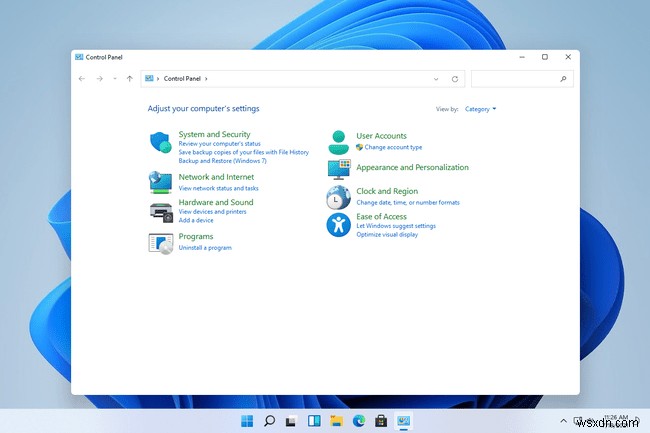Open the System and Security shield icon

[x=160, y=143]
